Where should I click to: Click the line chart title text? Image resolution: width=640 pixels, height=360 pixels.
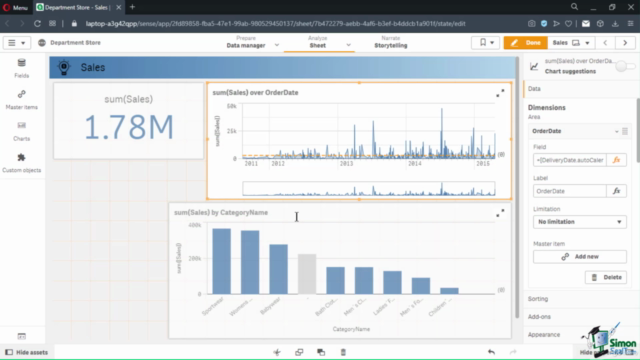255,93
